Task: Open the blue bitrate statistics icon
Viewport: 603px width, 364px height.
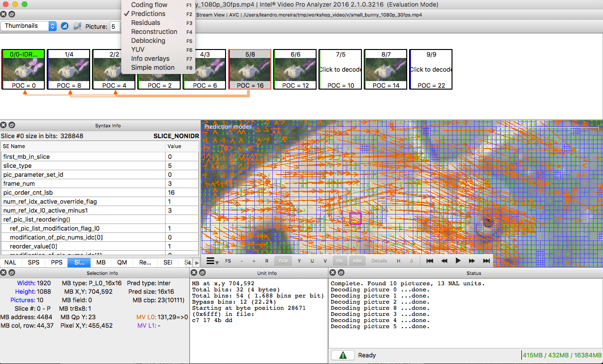Action: [64, 26]
